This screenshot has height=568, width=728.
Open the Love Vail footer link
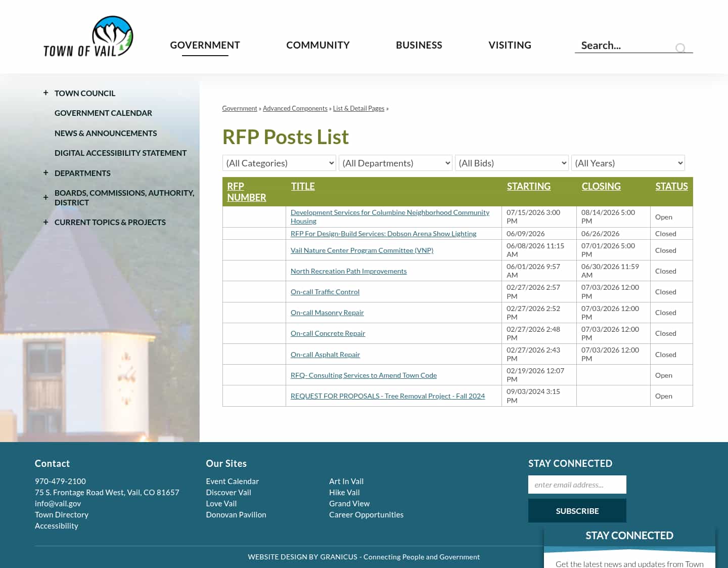[221, 503]
